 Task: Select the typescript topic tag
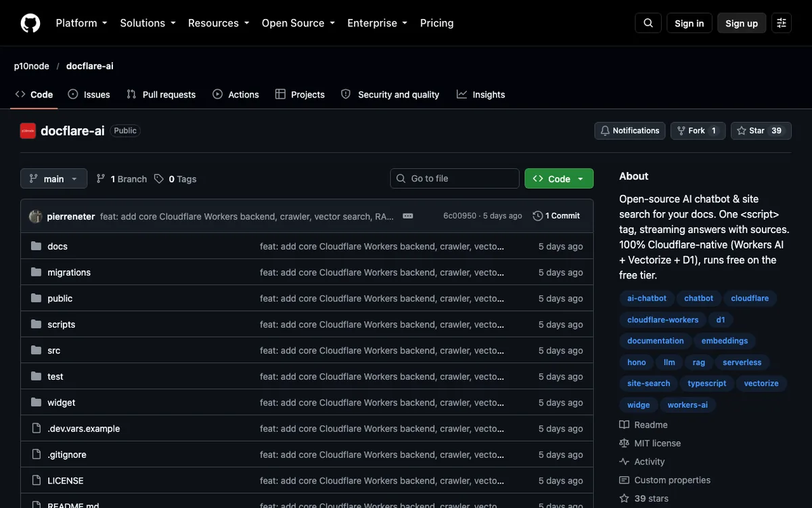pyautogui.click(x=707, y=383)
